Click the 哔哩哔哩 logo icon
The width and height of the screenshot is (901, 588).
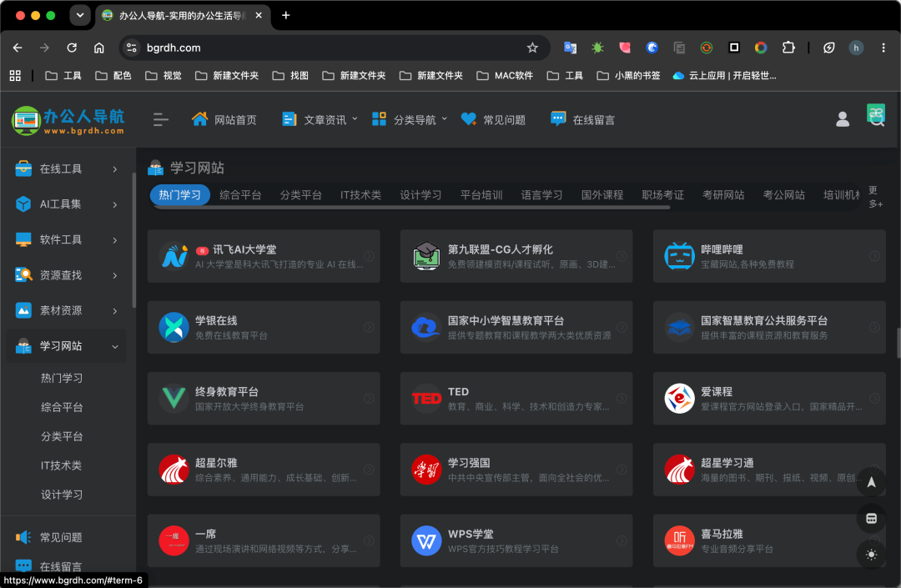point(679,256)
